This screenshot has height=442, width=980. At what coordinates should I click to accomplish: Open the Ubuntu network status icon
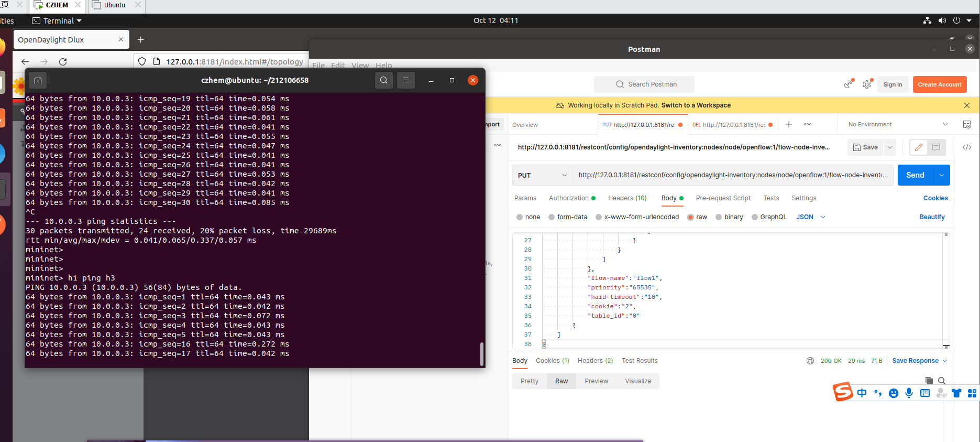point(927,20)
